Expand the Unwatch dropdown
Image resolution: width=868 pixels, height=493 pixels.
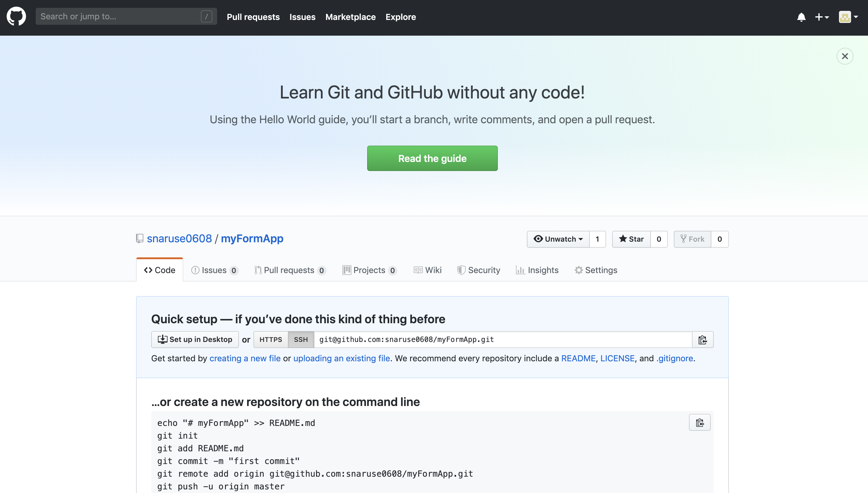pyautogui.click(x=558, y=239)
